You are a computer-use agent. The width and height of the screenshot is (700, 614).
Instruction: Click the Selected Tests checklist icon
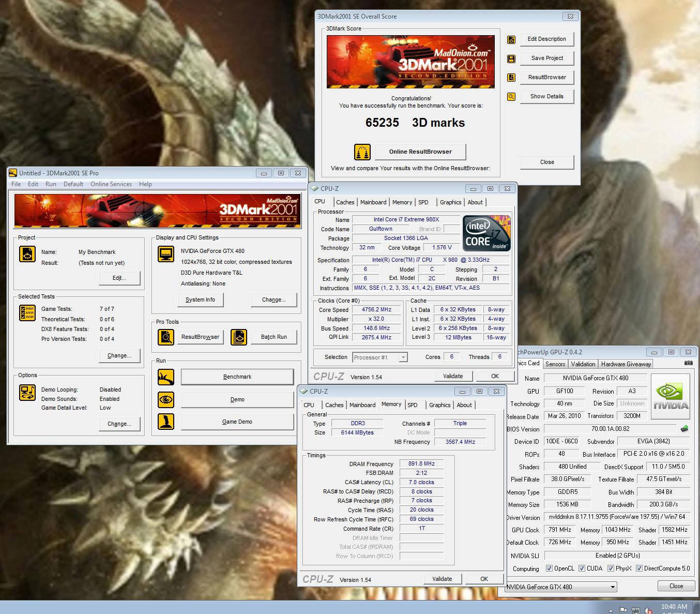(27, 312)
